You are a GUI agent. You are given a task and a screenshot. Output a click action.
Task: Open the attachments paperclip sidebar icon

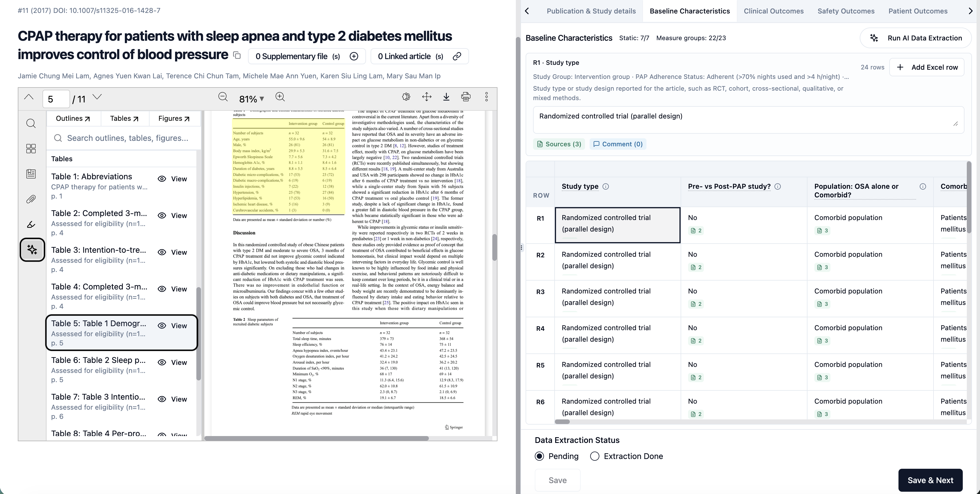[x=31, y=199]
